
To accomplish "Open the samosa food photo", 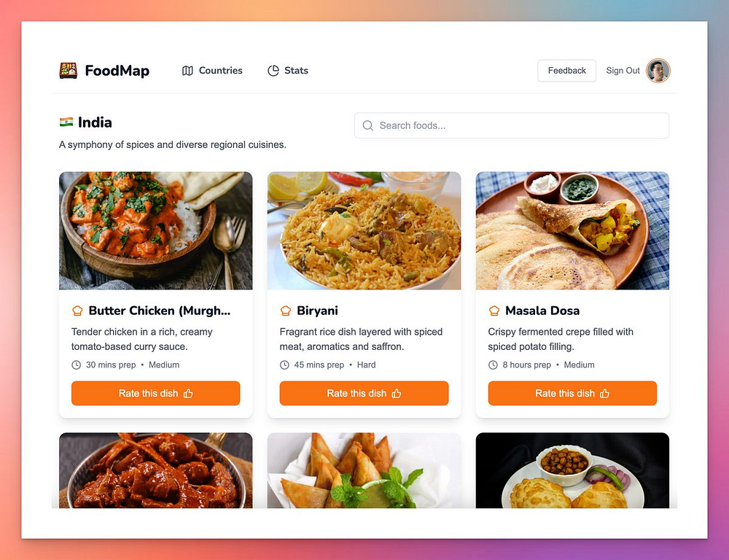I will pyautogui.click(x=364, y=470).
